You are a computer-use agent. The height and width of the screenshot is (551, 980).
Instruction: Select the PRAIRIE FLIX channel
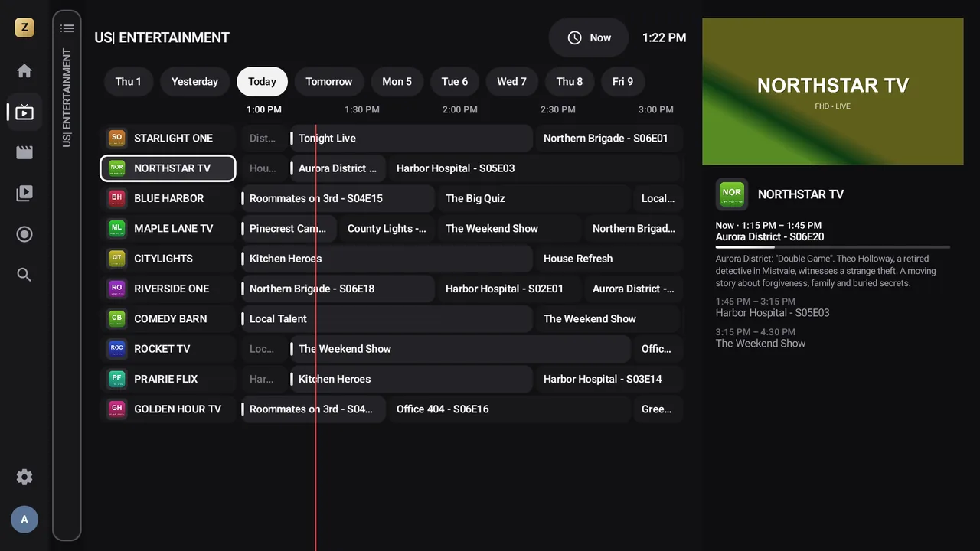tap(168, 379)
